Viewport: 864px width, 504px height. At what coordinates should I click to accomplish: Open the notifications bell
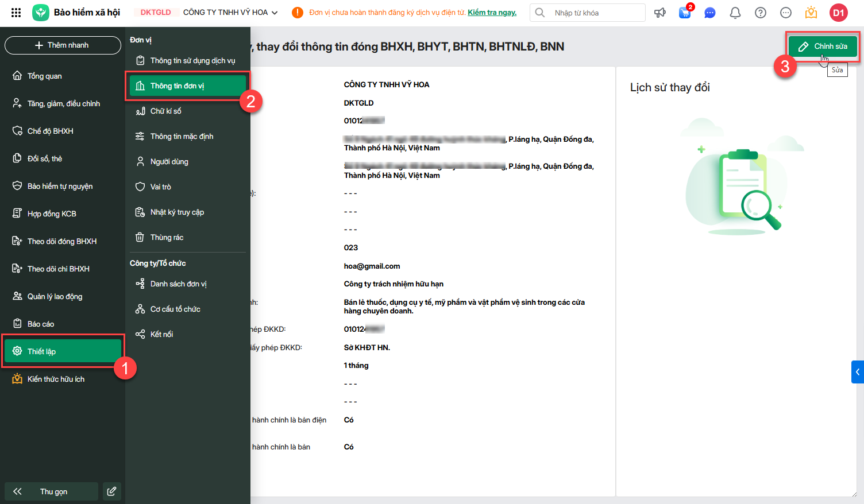point(735,13)
